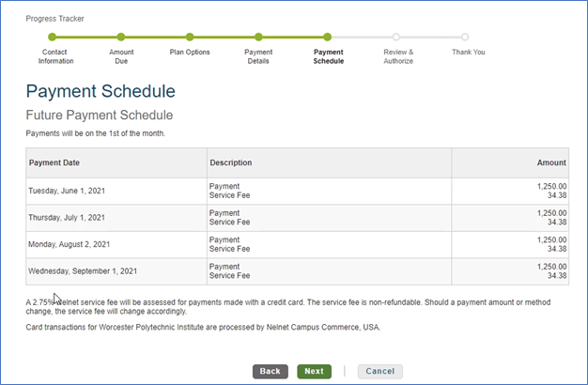Click the Description column header

(329, 162)
